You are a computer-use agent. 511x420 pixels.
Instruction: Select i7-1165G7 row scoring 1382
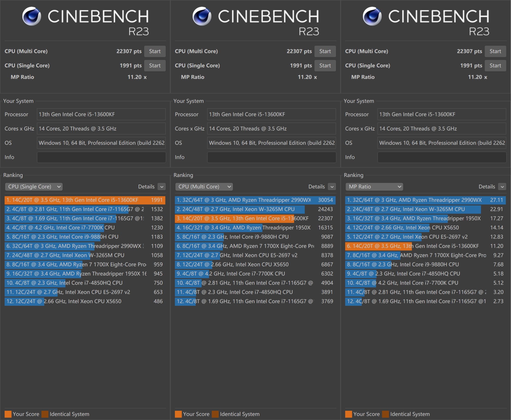point(85,219)
